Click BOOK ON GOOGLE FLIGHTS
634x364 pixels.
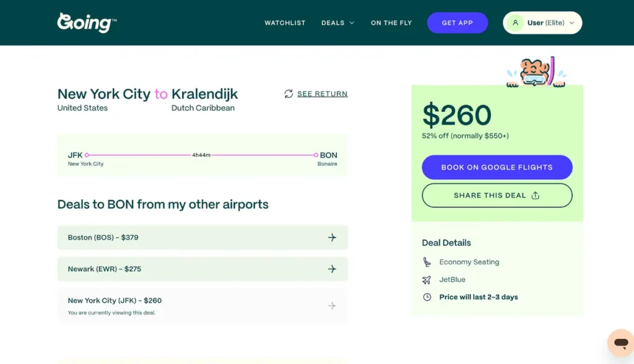(497, 167)
